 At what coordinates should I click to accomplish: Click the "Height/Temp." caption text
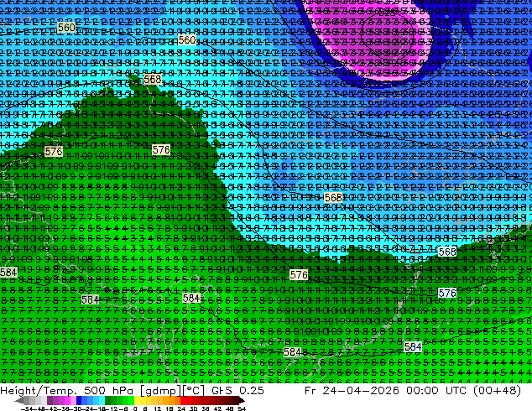pyautogui.click(x=37, y=391)
